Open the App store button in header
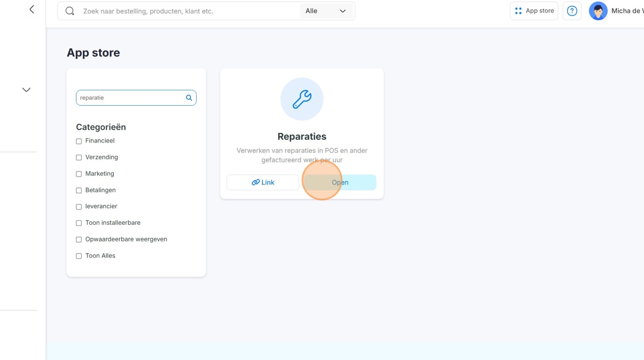Screen dimensions: 644x360 click(534, 11)
